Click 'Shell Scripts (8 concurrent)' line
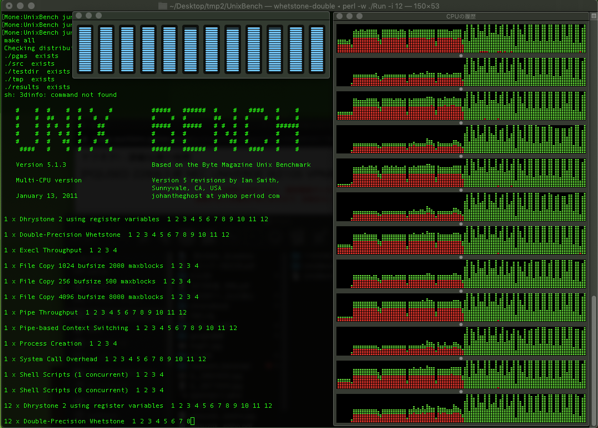This screenshot has width=598, height=428. 84,390
